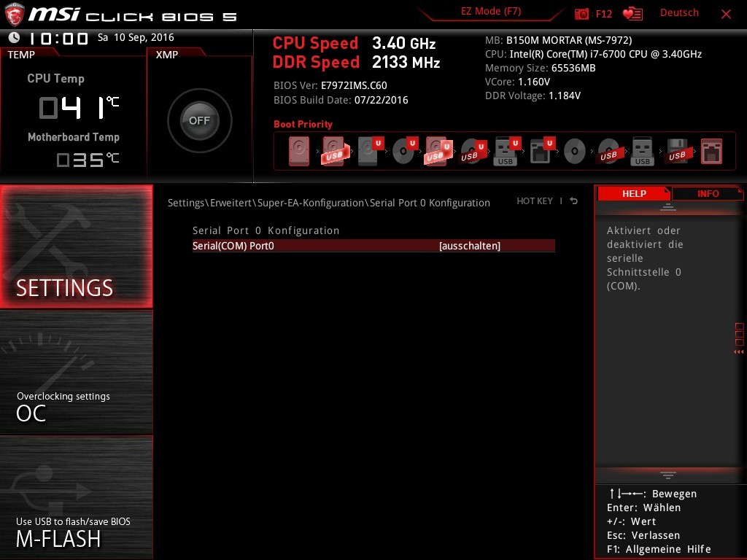The width and height of the screenshot is (747, 560).
Task: Click the 10:00 time display
Action: tap(58, 38)
